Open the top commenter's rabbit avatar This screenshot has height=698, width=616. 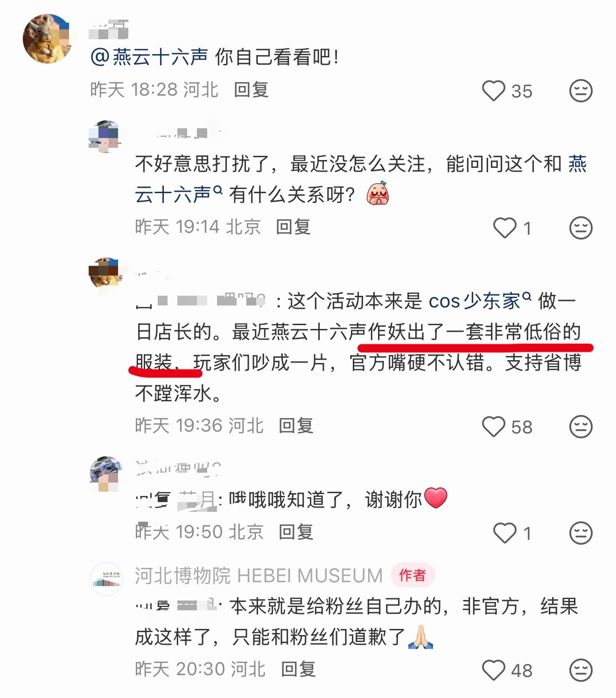click(48, 38)
